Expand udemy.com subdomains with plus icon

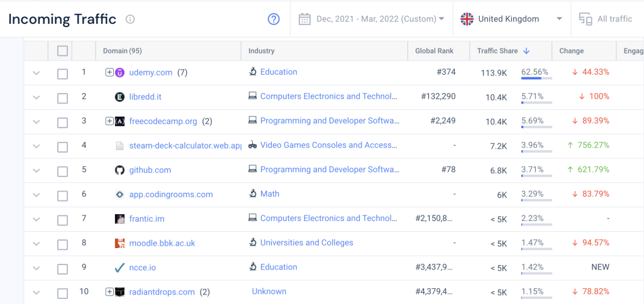click(109, 72)
